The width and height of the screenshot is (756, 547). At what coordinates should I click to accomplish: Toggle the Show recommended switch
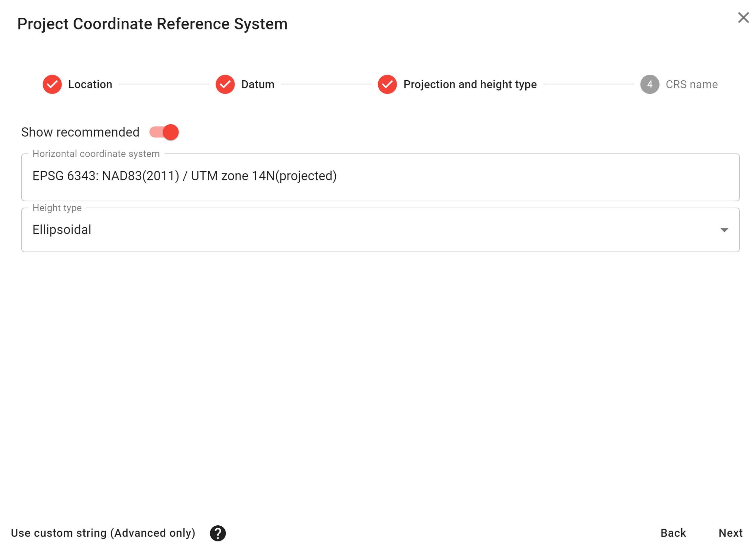tap(164, 132)
